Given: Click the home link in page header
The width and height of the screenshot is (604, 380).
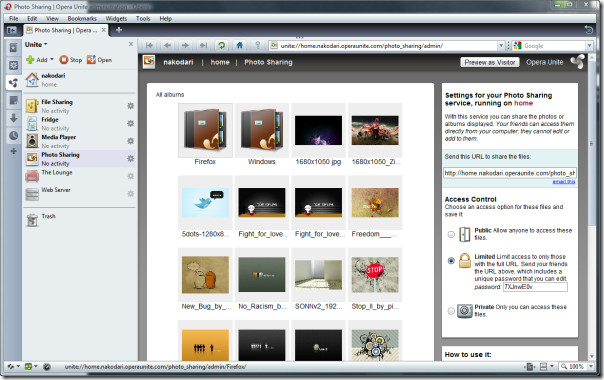Looking at the screenshot, I should (x=220, y=62).
